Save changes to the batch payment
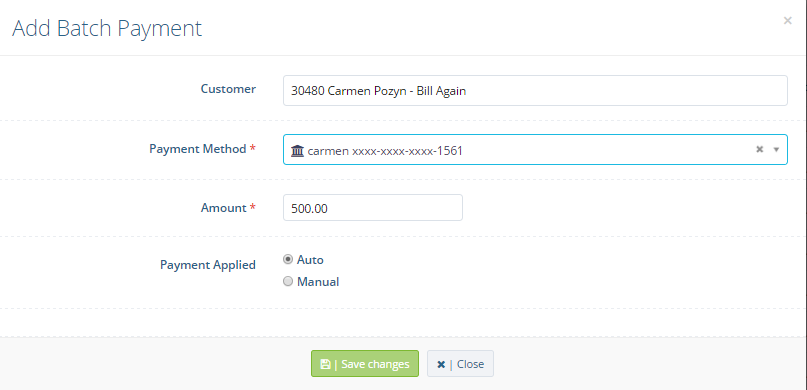807x390 pixels. click(365, 364)
